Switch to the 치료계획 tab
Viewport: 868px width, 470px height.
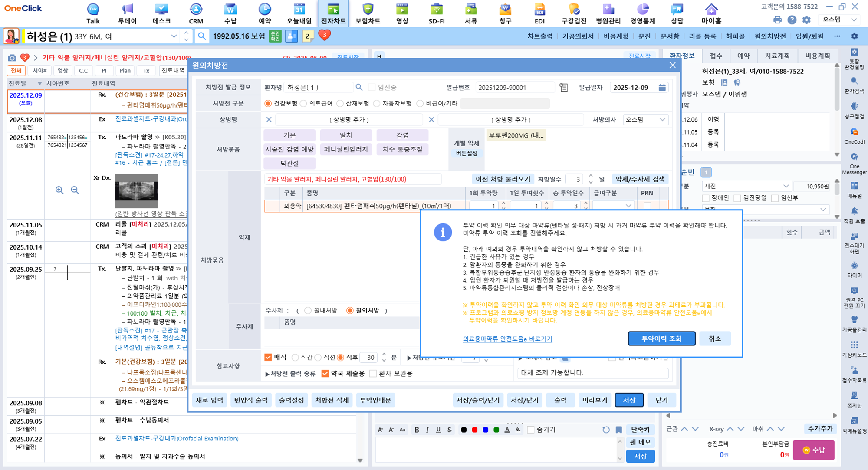pyautogui.click(x=777, y=56)
